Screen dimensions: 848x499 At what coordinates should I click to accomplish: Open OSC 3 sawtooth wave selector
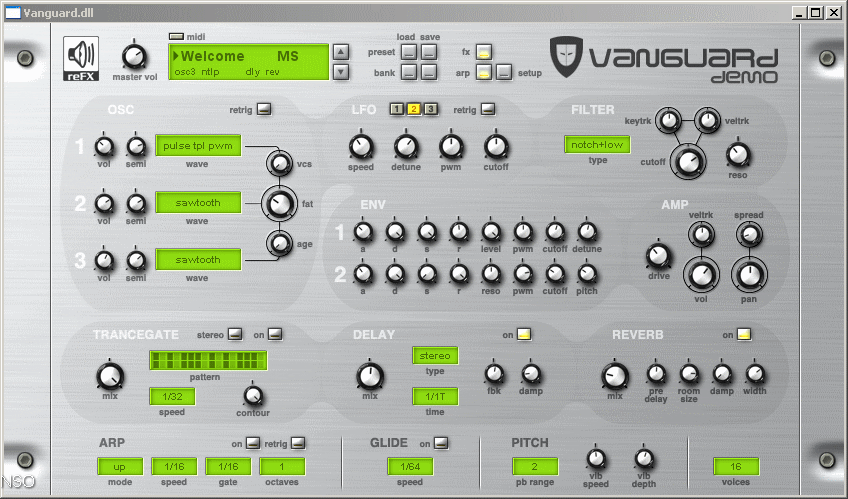tap(198, 260)
